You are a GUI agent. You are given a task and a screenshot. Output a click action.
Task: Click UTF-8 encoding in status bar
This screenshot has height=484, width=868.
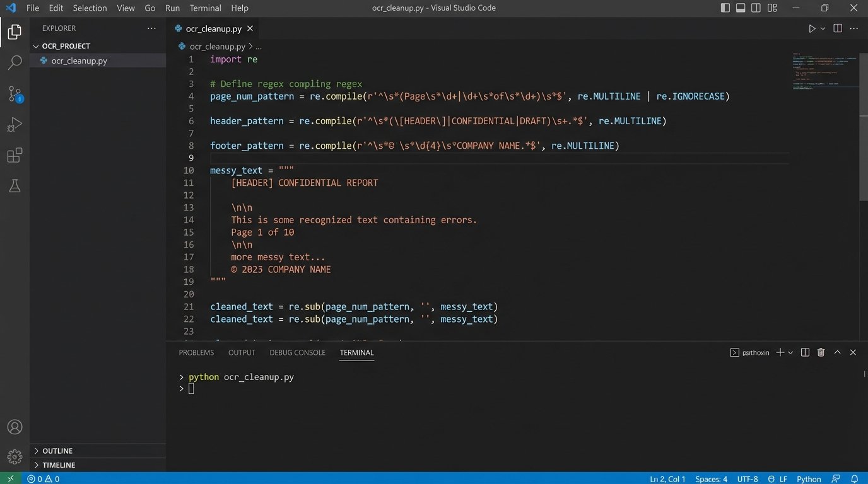click(x=747, y=479)
